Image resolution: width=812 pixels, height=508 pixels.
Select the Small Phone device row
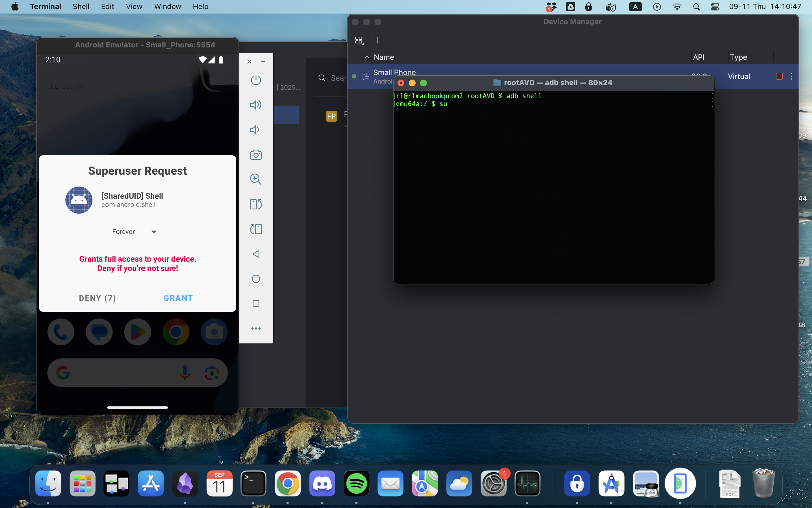tap(573, 76)
